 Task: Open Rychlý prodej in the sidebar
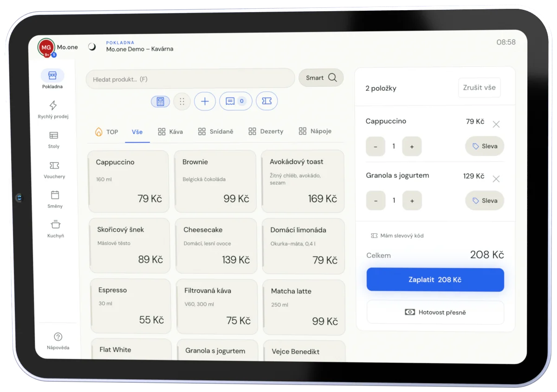(x=53, y=109)
